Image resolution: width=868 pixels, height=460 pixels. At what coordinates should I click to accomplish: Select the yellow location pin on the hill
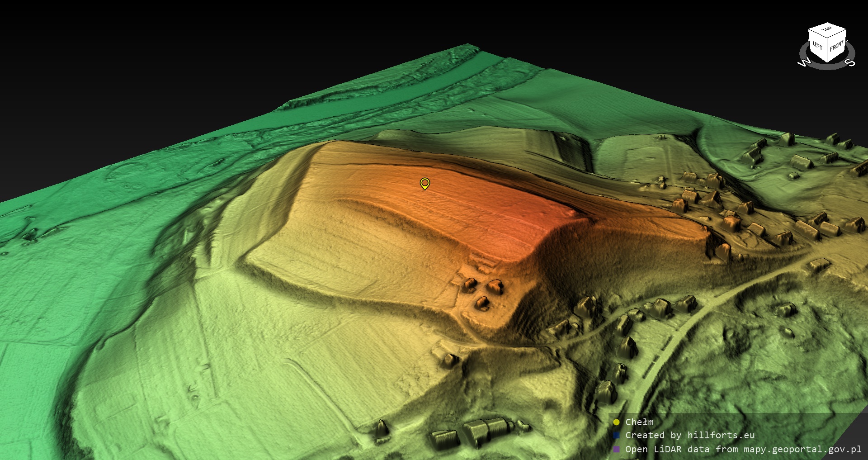(x=425, y=183)
